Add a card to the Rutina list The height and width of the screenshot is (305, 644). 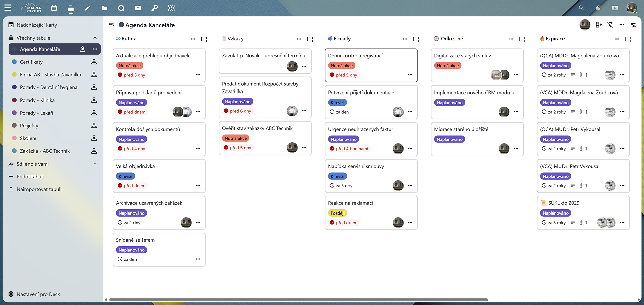point(204,39)
